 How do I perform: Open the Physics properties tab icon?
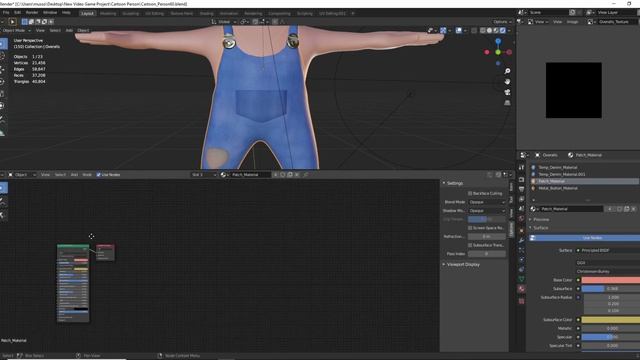(x=522, y=260)
